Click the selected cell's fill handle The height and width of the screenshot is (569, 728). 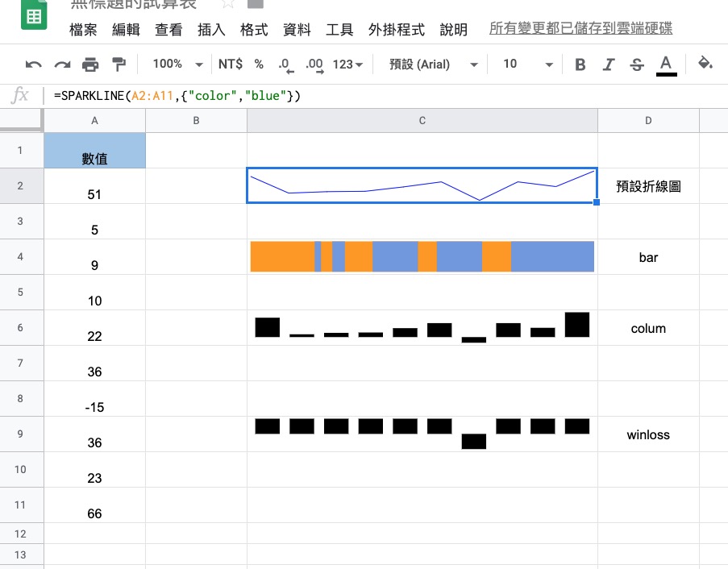(597, 202)
